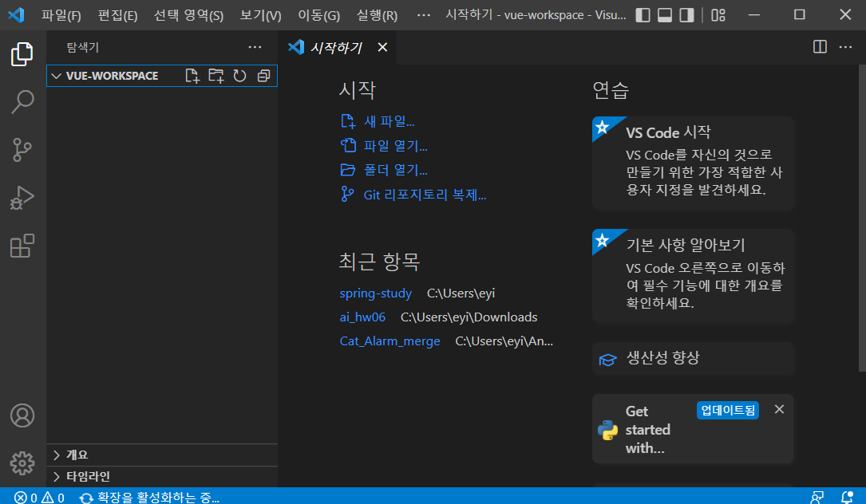Expand the 타임라인 section
866x504 pixels.
click(162, 476)
